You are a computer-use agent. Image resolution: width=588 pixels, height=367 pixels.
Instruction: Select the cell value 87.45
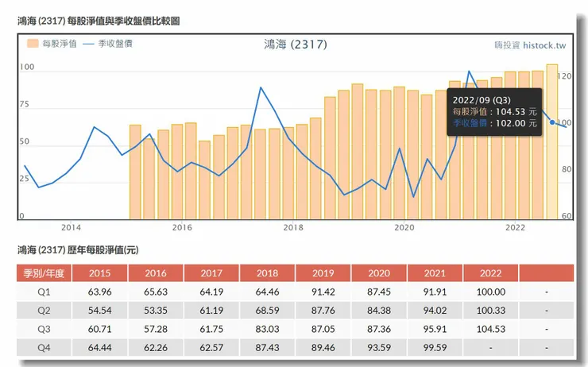[x=379, y=292]
